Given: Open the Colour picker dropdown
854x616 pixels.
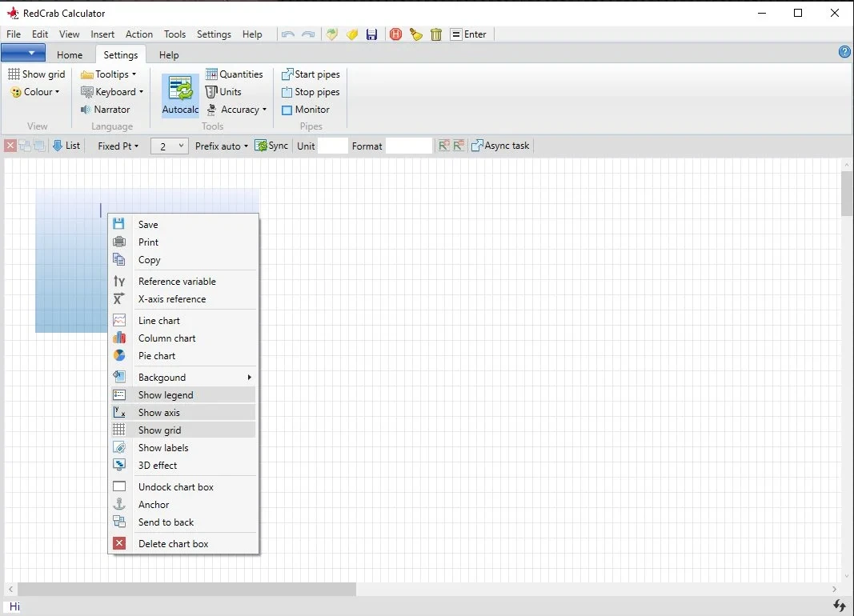Looking at the screenshot, I should [x=35, y=92].
